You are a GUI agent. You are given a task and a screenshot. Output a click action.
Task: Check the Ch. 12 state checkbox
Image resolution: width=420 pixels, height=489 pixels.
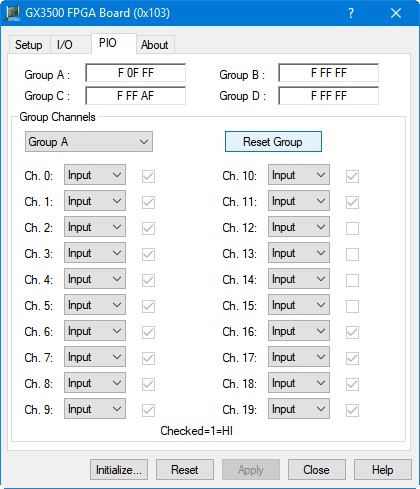pos(352,228)
